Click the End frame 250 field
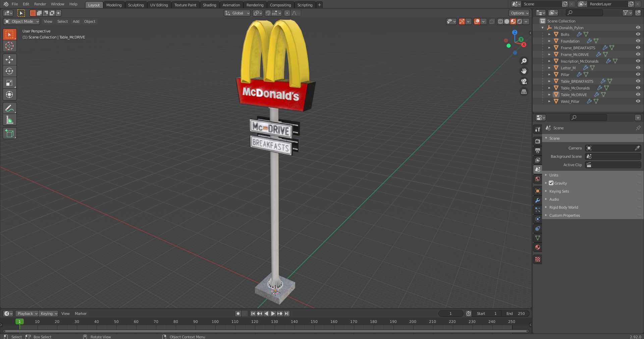The image size is (644, 339). coord(516,314)
